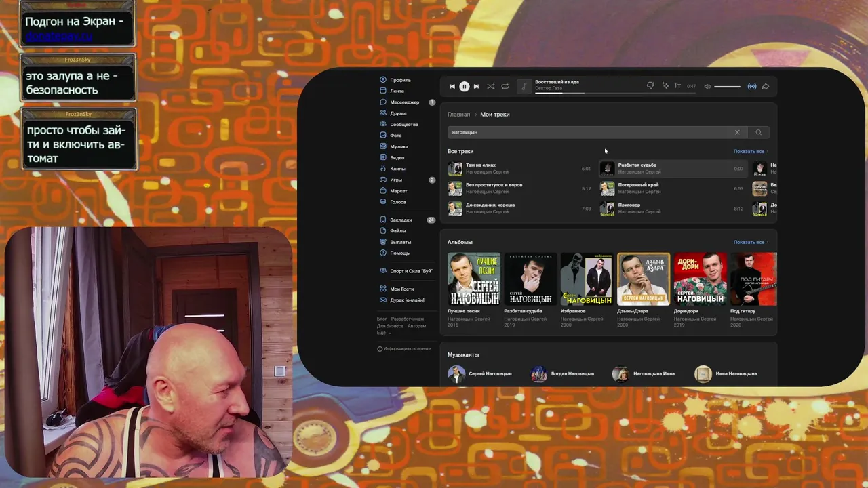Image resolution: width=868 pixels, height=488 pixels.
Task: Open the Для бизнеса footer link
Action: tap(390, 326)
